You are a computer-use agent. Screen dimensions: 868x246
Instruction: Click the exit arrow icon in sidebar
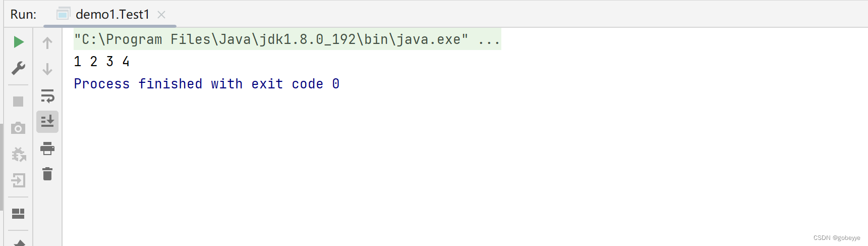tap(18, 180)
